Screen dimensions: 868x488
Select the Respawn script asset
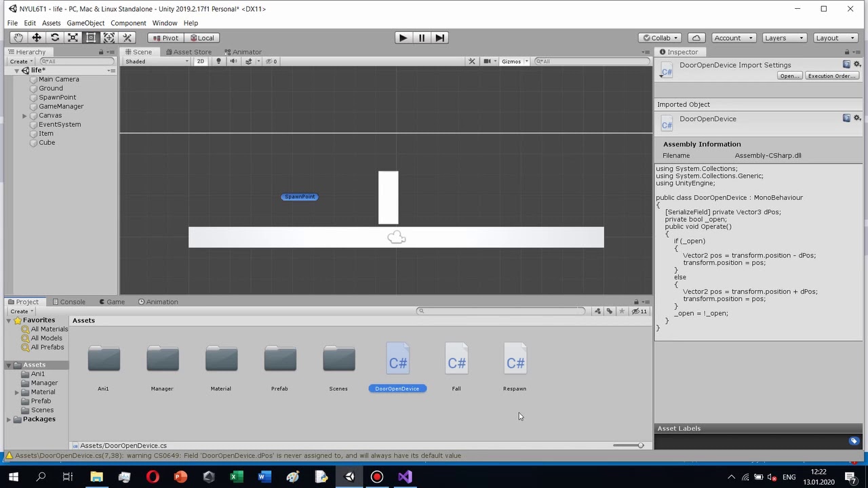coord(515,367)
